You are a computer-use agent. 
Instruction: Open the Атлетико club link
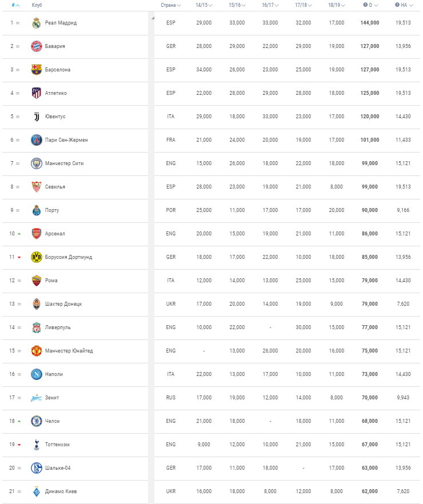tap(56, 93)
